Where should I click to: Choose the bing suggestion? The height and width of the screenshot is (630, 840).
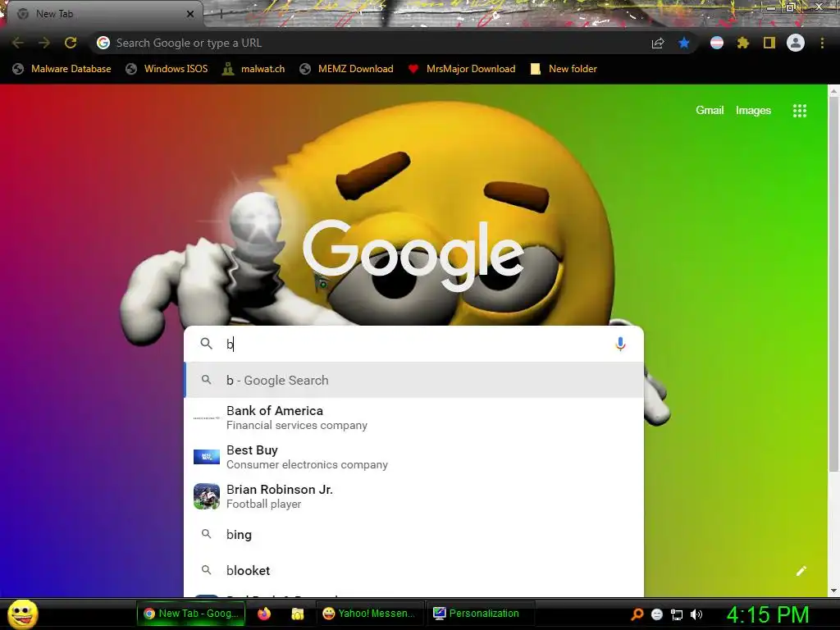point(413,534)
